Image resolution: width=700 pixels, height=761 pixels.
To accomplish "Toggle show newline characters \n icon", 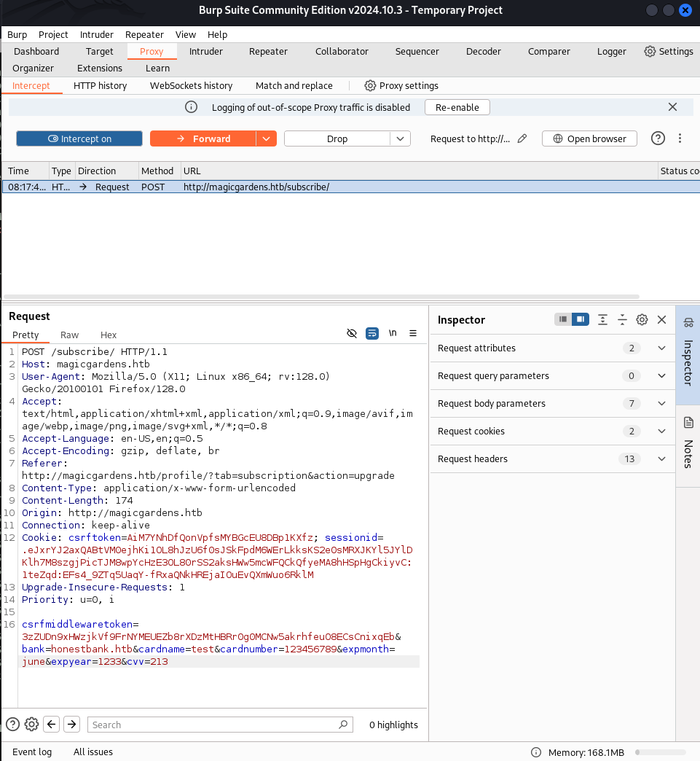I will click(x=393, y=333).
